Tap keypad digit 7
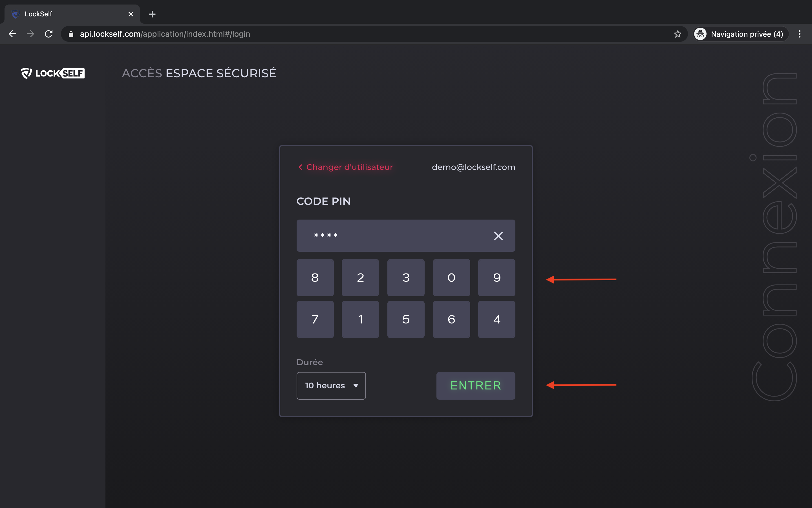 click(x=315, y=319)
